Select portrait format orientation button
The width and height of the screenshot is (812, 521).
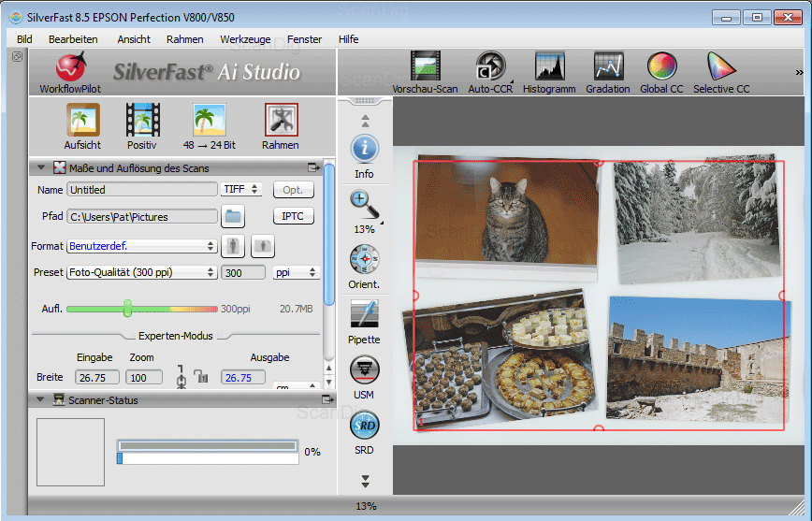point(233,246)
